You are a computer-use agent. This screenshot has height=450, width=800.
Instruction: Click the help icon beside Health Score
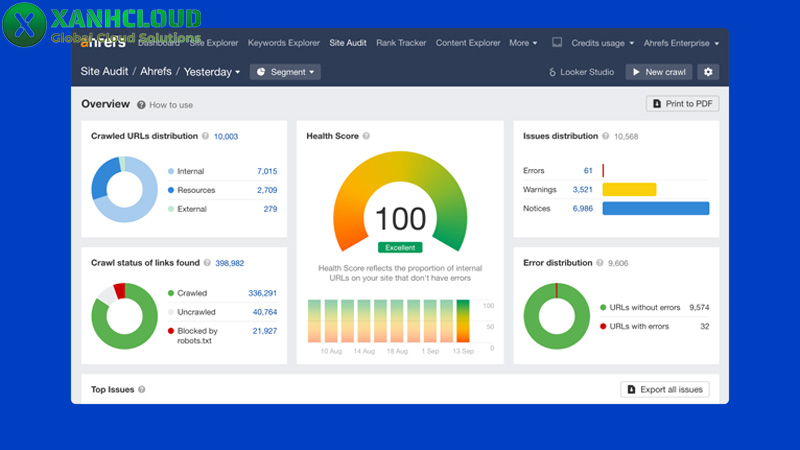point(366,136)
